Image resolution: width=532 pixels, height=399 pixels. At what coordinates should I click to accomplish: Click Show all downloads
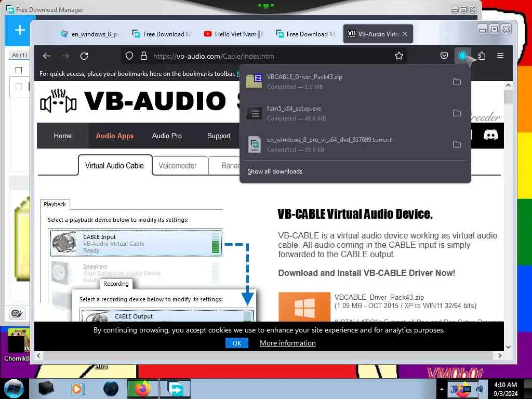(x=275, y=171)
